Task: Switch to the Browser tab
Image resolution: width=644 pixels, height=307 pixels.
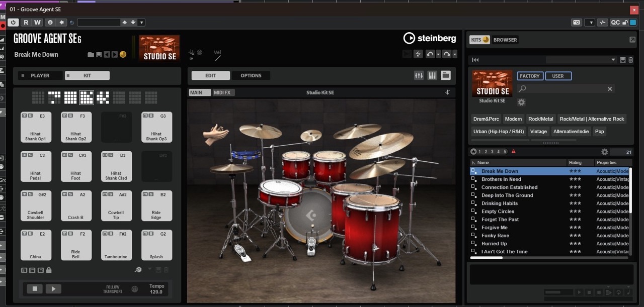Action: pyautogui.click(x=505, y=40)
